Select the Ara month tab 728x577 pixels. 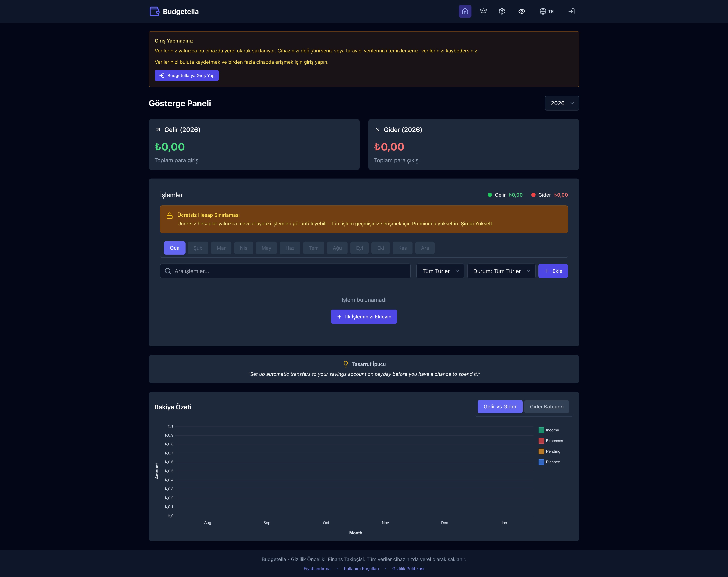pyautogui.click(x=425, y=248)
